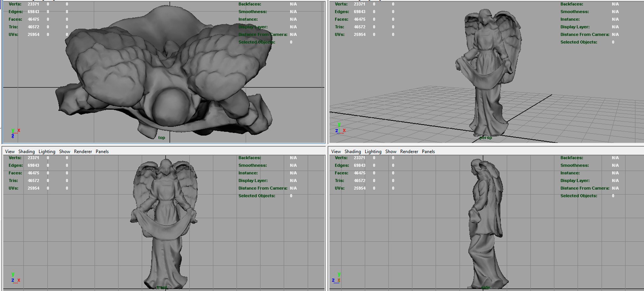This screenshot has width=644, height=291.
Task: Open the Show menu of the side viewport
Action: [391, 152]
